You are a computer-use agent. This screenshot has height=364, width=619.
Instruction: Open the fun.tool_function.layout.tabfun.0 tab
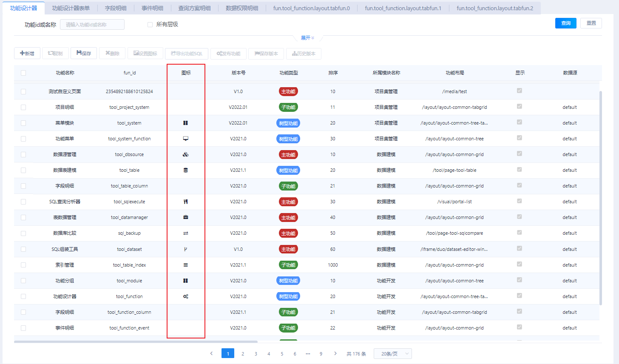(312, 8)
